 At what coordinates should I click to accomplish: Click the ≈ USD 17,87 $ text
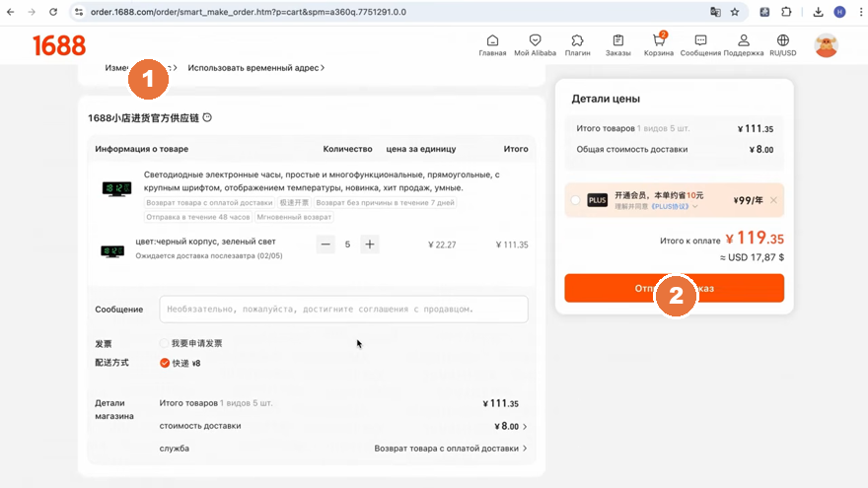752,257
